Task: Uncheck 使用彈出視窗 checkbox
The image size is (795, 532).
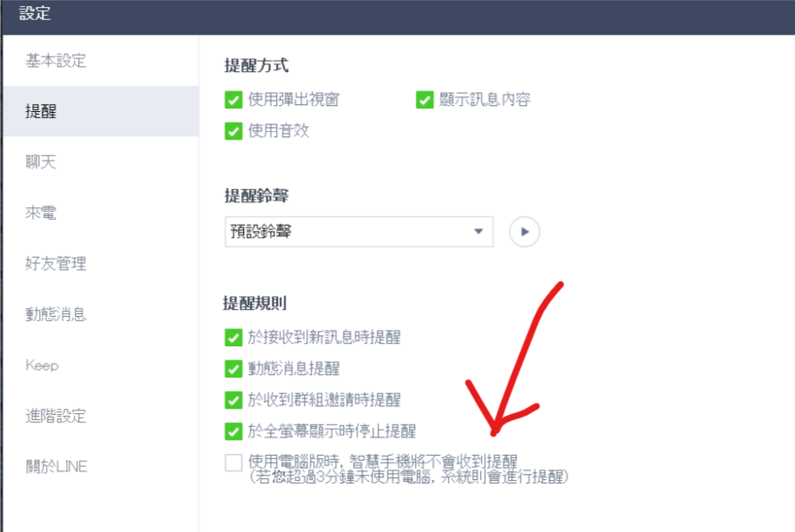Action: point(233,100)
